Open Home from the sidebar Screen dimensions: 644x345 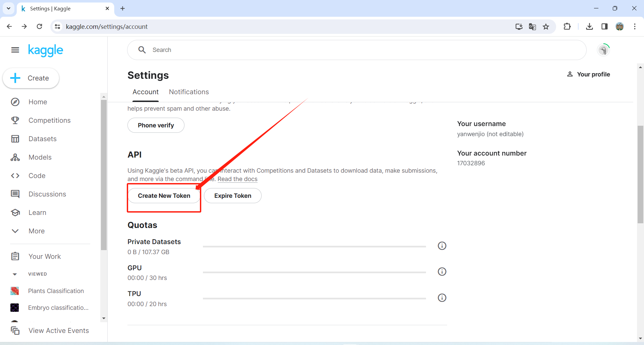38,102
